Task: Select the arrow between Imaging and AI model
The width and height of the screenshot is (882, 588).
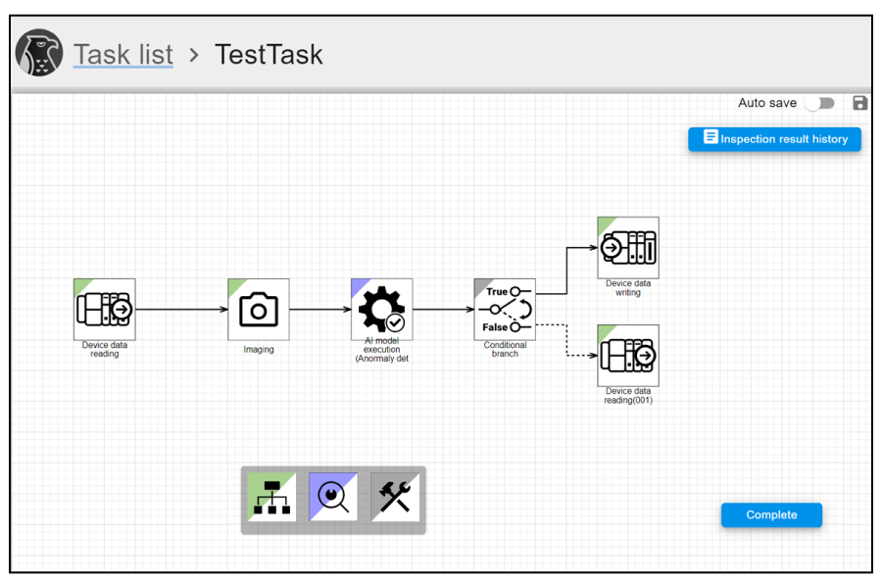Action: pyautogui.click(x=319, y=310)
